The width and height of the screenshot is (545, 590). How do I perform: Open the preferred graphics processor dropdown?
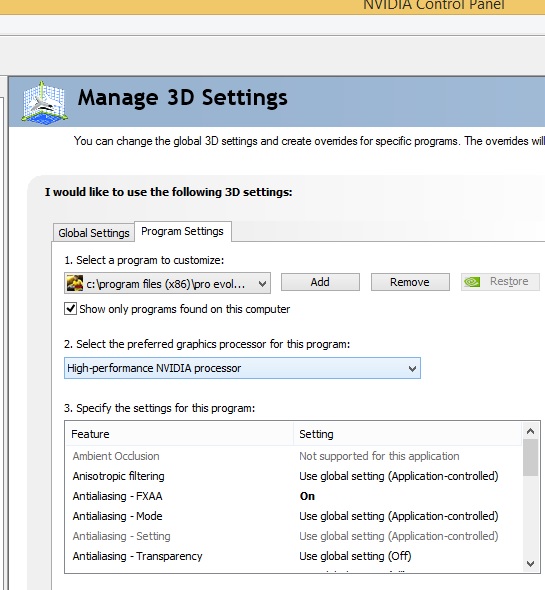click(242, 368)
